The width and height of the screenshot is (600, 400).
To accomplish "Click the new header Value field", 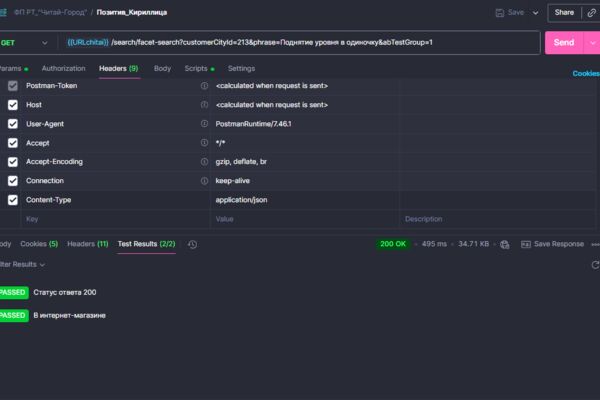I will (x=304, y=219).
